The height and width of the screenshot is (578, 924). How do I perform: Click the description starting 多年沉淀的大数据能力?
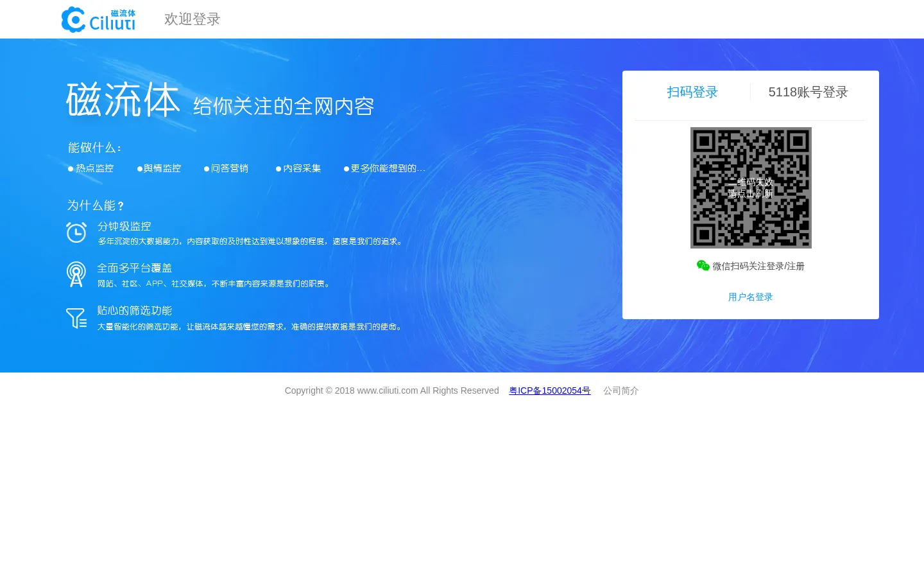click(251, 241)
